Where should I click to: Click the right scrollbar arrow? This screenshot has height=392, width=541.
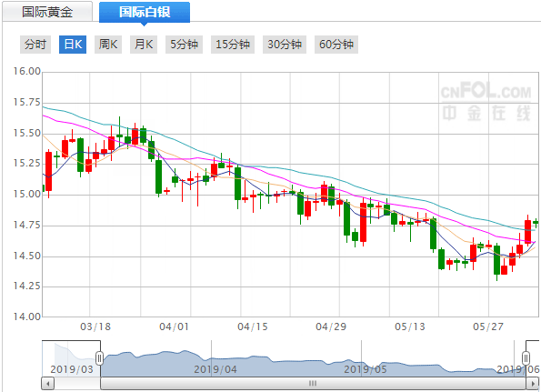(532, 384)
